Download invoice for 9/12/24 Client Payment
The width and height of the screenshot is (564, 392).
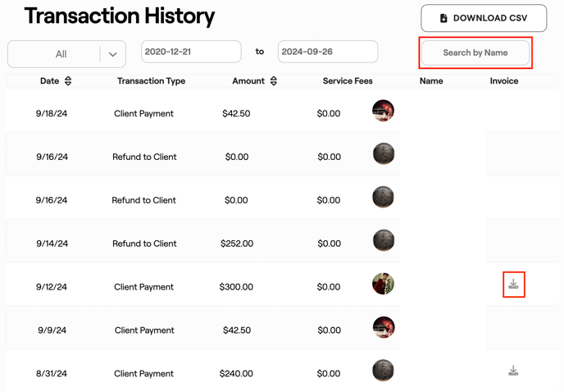(513, 285)
